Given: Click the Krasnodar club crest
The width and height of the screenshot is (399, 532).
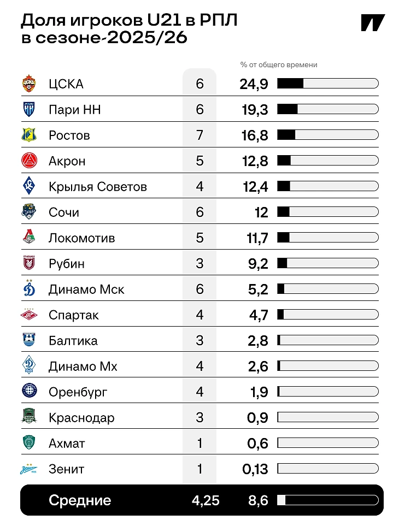Looking at the screenshot, I should click(x=29, y=416).
